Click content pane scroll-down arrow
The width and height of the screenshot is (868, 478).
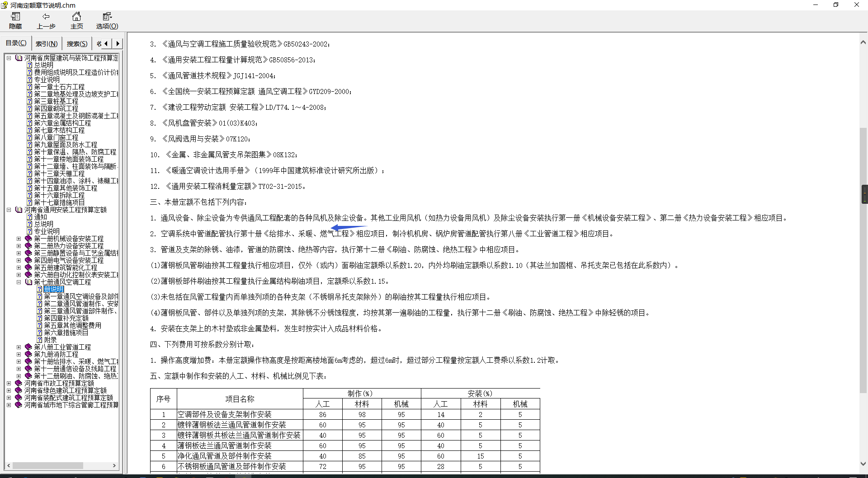[x=863, y=464]
